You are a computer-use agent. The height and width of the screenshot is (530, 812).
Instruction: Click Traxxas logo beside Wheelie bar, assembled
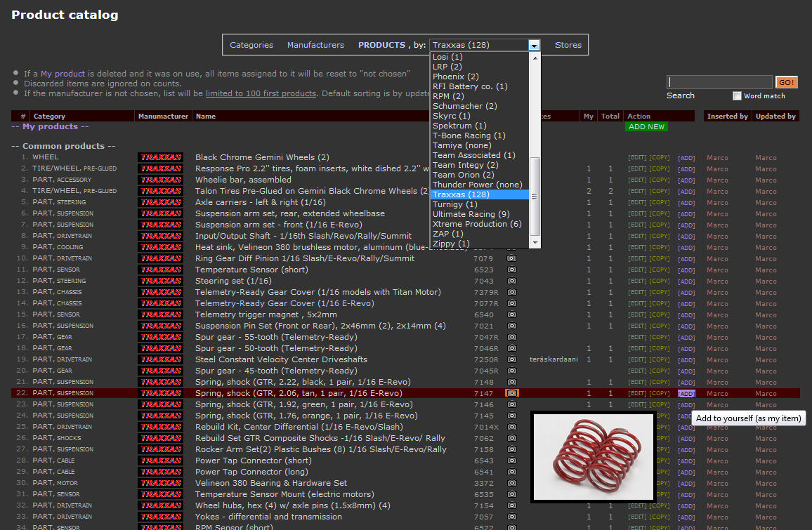click(x=160, y=180)
